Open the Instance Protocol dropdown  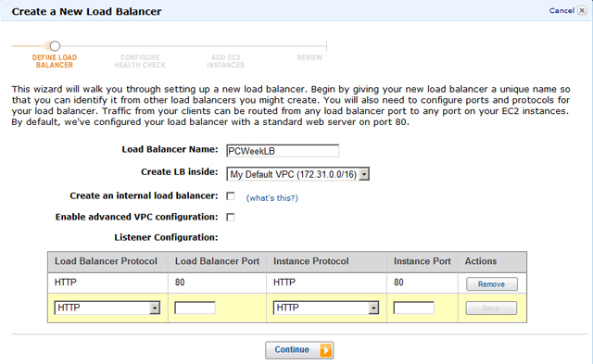(x=326, y=308)
